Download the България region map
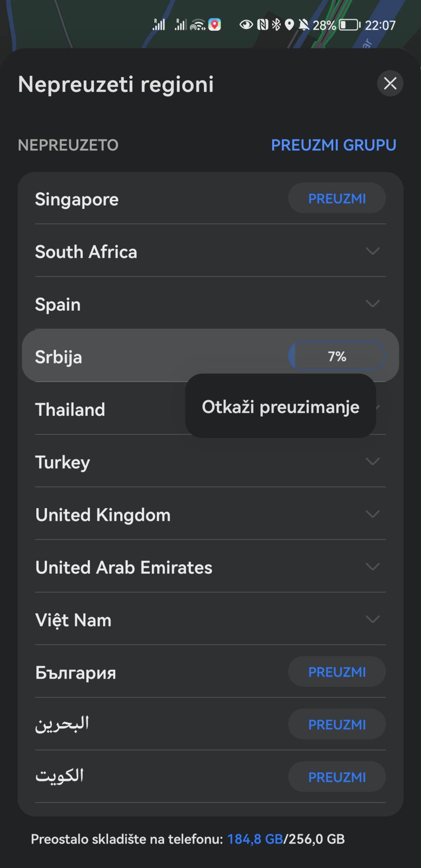Image resolution: width=421 pixels, height=868 pixels. [336, 672]
